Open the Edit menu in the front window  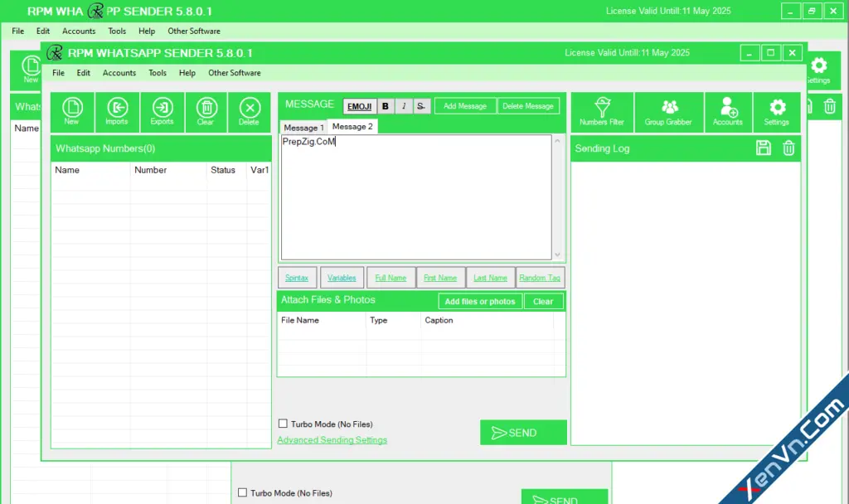[84, 73]
